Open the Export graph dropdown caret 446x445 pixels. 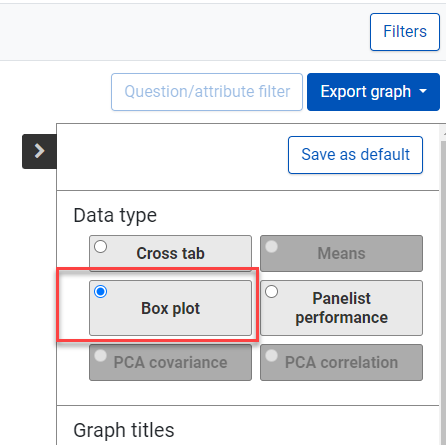(423, 91)
